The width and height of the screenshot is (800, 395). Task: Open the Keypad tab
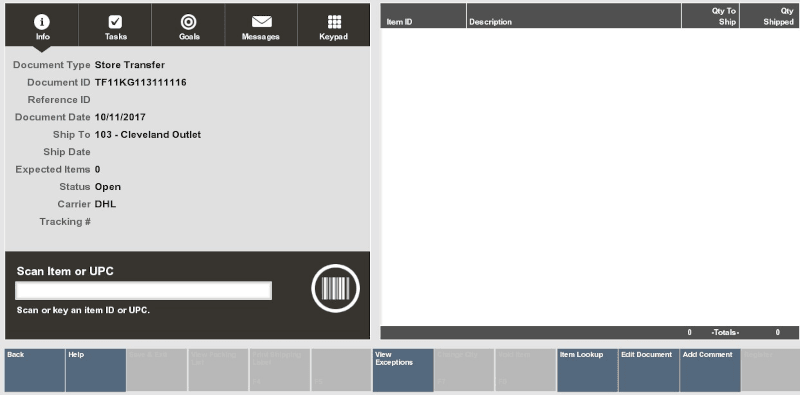point(334,25)
